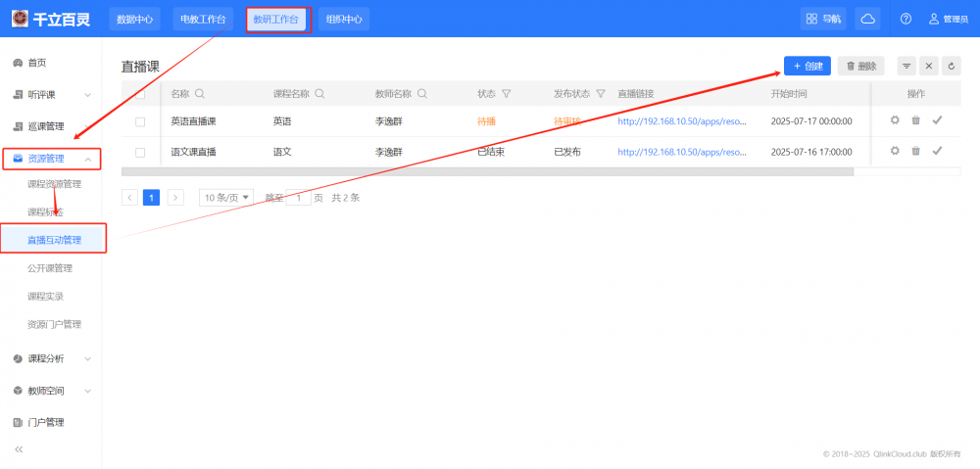Screen dimensions: 980x469
Task: Open the 10 条/页 page size dropdown
Action: pyautogui.click(x=225, y=197)
